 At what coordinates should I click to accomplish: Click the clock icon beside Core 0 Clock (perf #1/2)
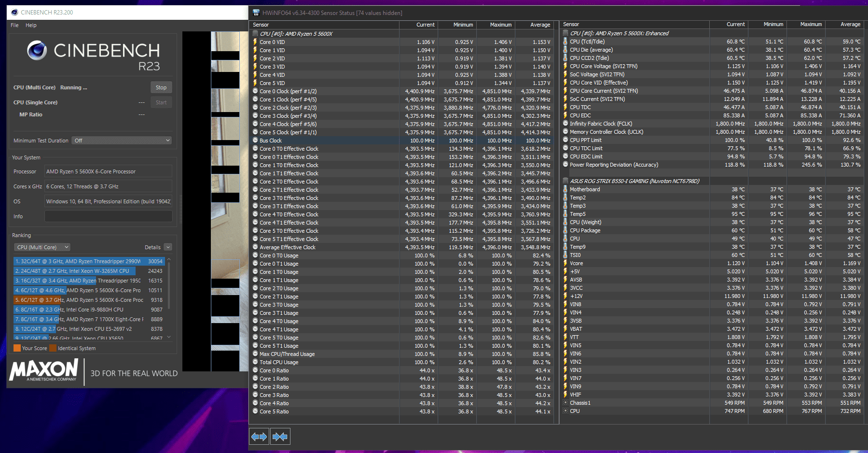pyautogui.click(x=255, y=91)
